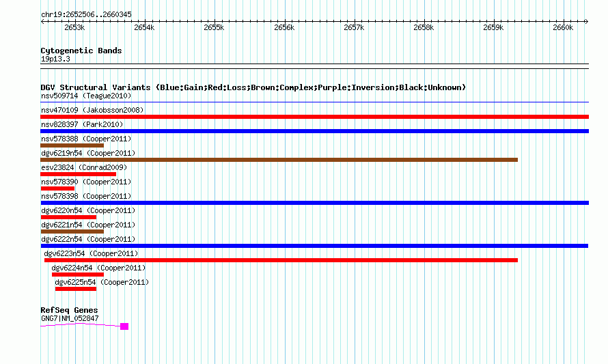Open the nsv470109 (Jakobsson2008) label
Screen dimensions: 608x364
[x=92, y=110]
